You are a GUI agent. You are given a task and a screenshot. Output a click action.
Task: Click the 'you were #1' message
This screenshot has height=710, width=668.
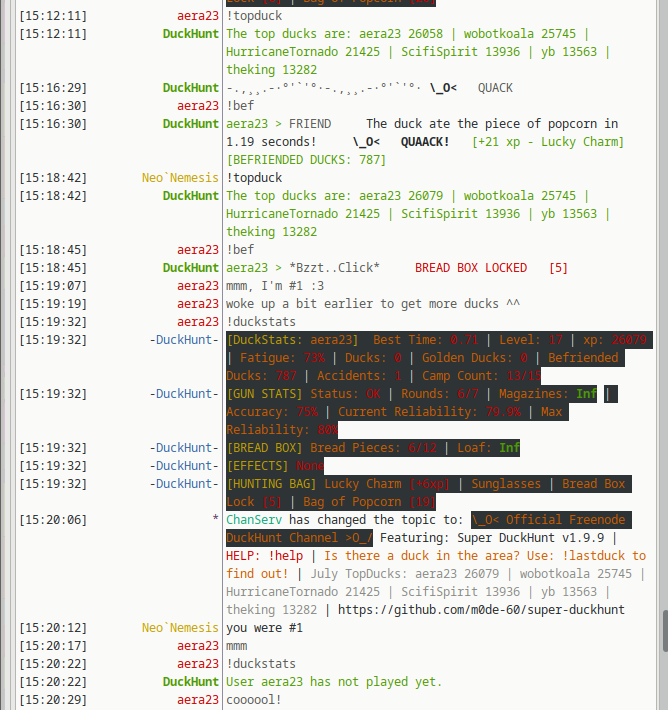(x=264, y=628)
